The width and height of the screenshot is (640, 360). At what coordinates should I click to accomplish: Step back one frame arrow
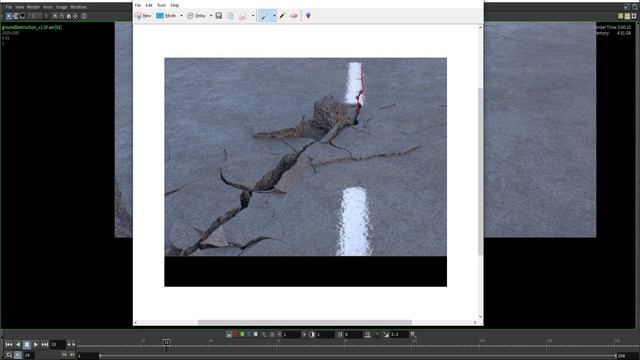click(69, 345)
